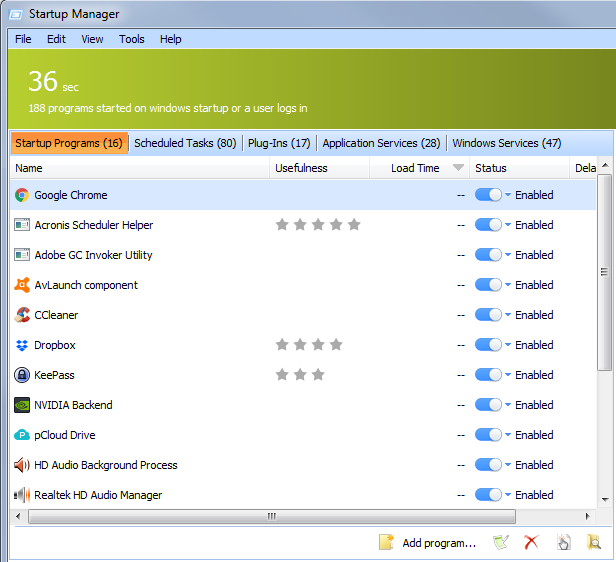Click the KeePass padlock icon
This screenshot has width=616, height=562.
[x=22, y=375]
